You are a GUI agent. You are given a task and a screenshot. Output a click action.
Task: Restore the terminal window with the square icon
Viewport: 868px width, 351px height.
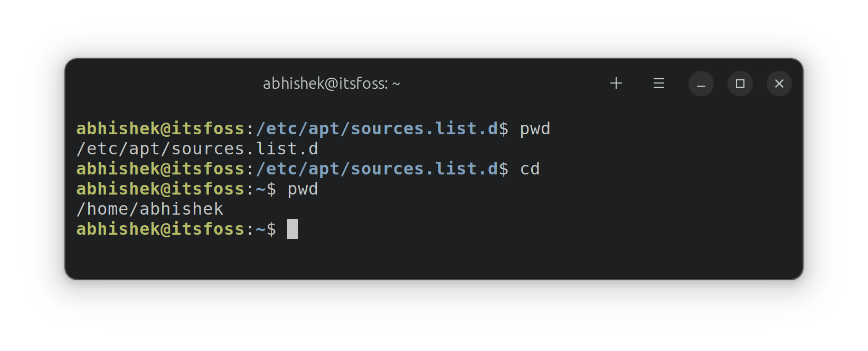(x=740, y=83)
